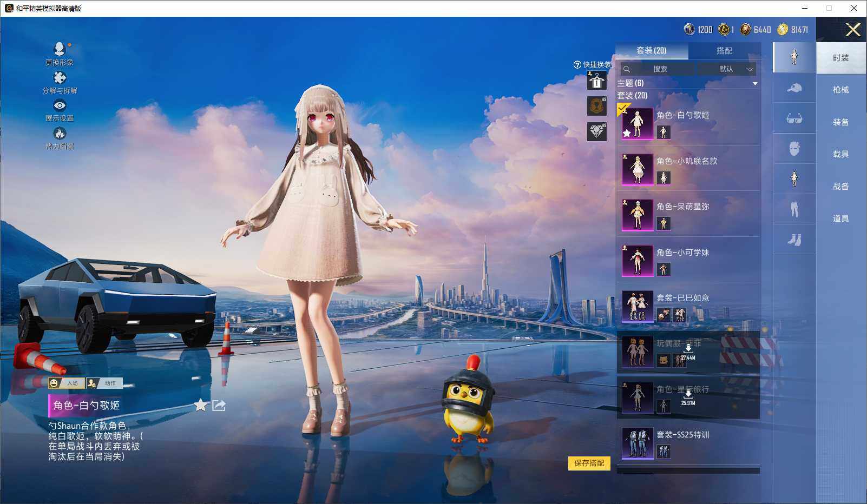The image size is (867, 504).
Task: Click the 套装 (20) section header
Action: (633, 96)
